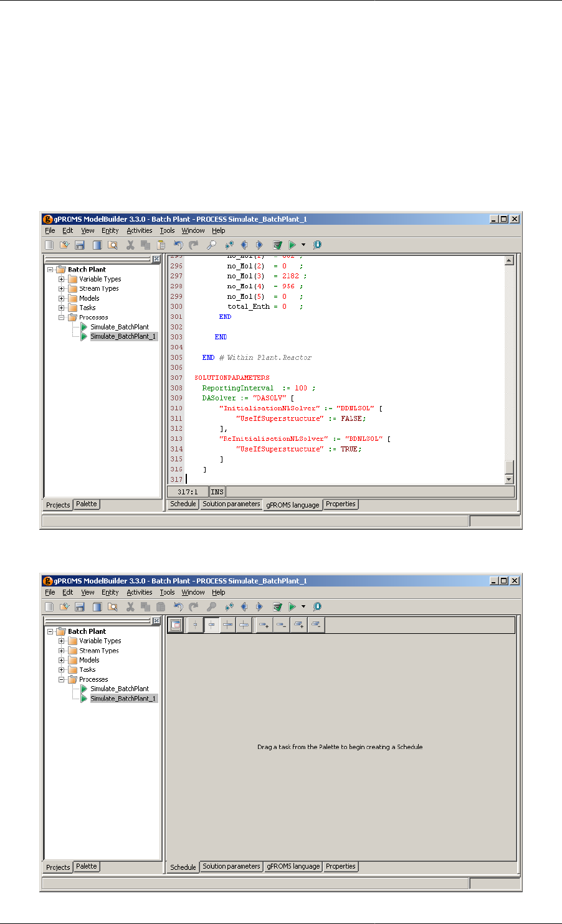Switch to Schedule tab in code-editor window

point(183,504)
